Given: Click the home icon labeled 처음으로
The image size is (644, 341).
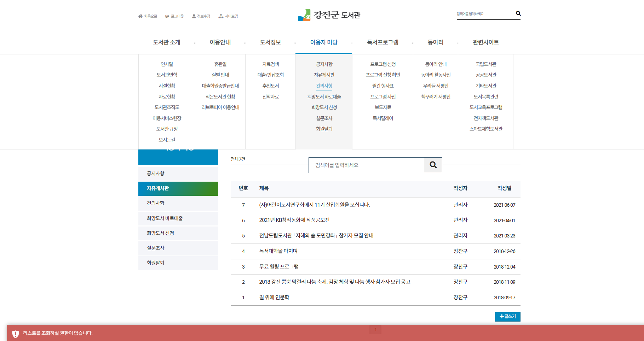Looking at the screenshot, I should point(140,16).
